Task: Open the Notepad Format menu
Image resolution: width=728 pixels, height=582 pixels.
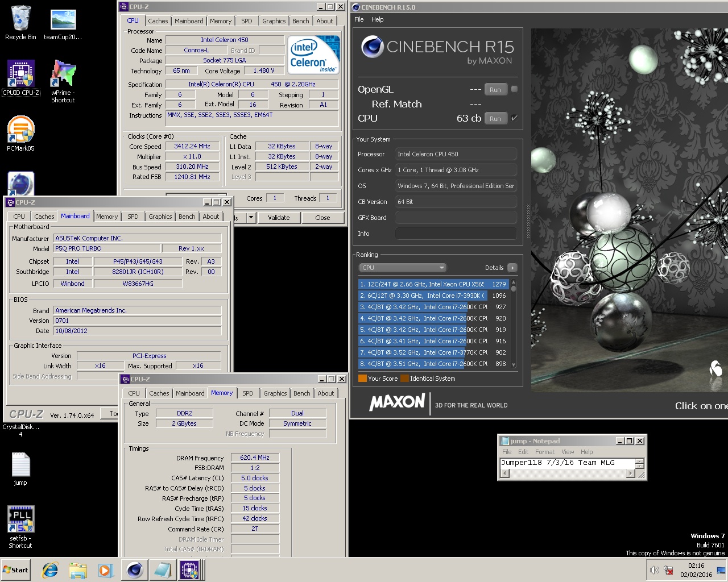Action: pos(544,452)
